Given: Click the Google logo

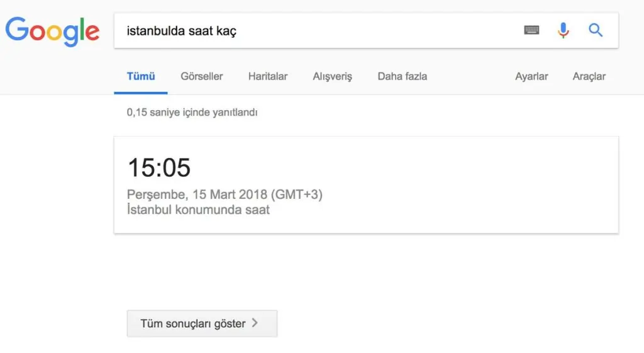Looking at the screenshot, I should point(53,31).
